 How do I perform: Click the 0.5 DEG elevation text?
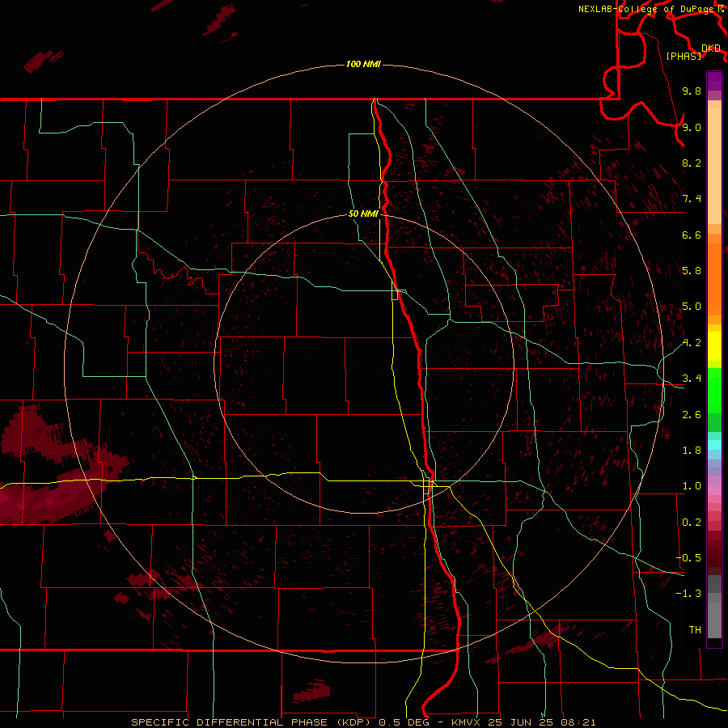404,722
